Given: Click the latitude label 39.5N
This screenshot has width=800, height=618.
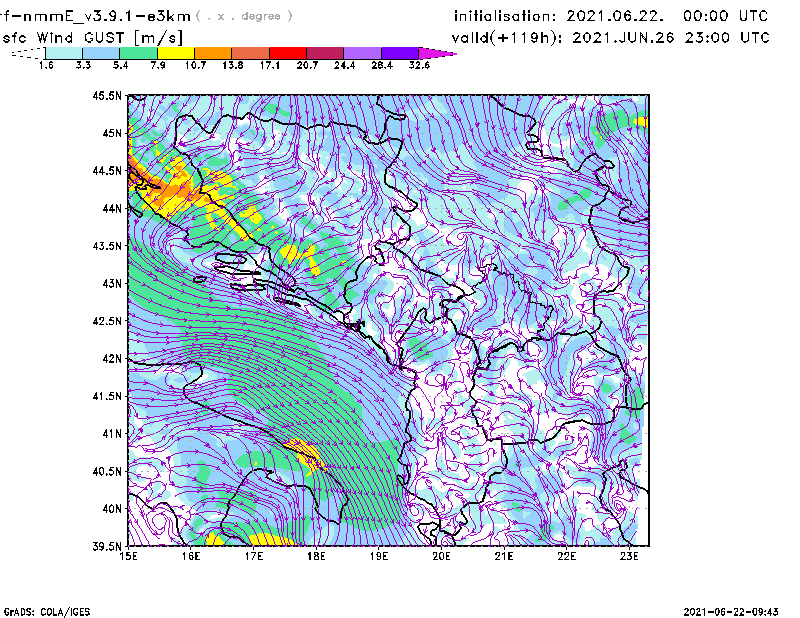Looking at the screenshot, I should (107, 547).
